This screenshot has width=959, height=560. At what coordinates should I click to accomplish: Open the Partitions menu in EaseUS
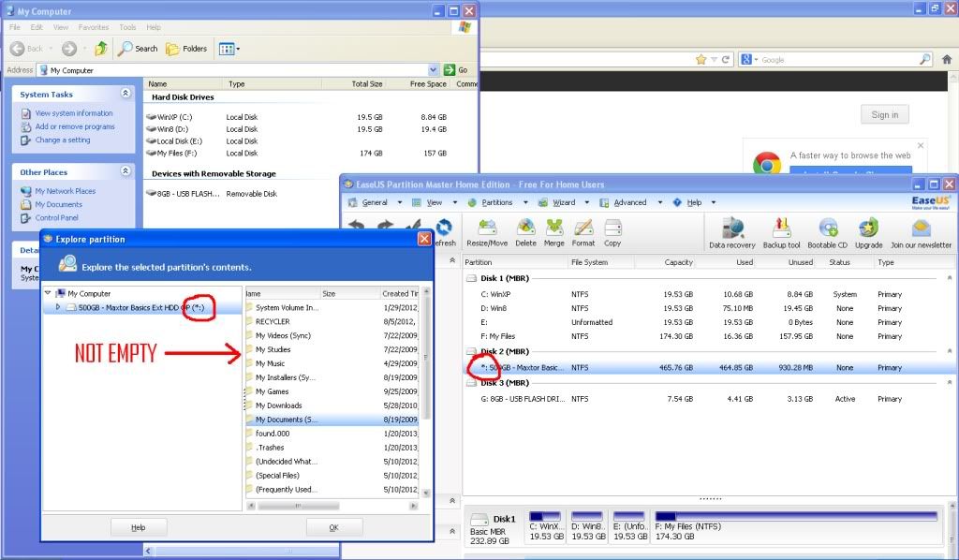tap(496, 202)
